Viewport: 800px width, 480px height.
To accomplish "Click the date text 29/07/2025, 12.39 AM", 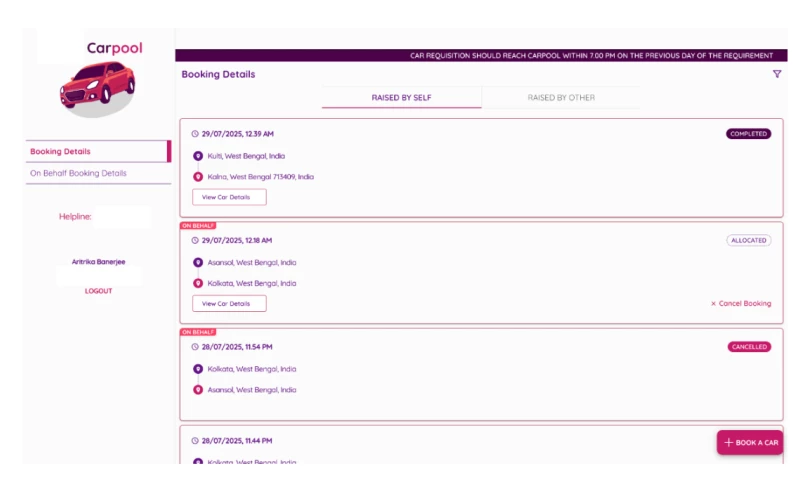I will [x=238, y=134].
